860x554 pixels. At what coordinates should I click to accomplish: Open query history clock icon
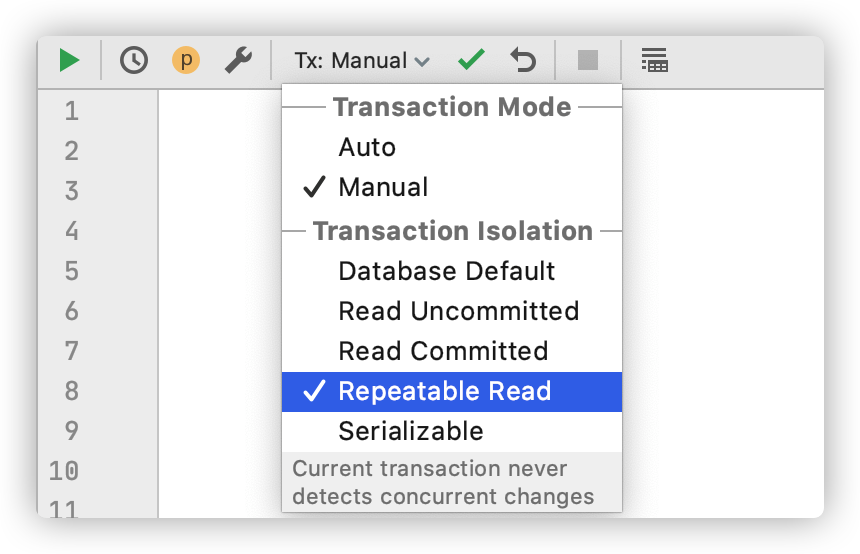pos(134,60)
